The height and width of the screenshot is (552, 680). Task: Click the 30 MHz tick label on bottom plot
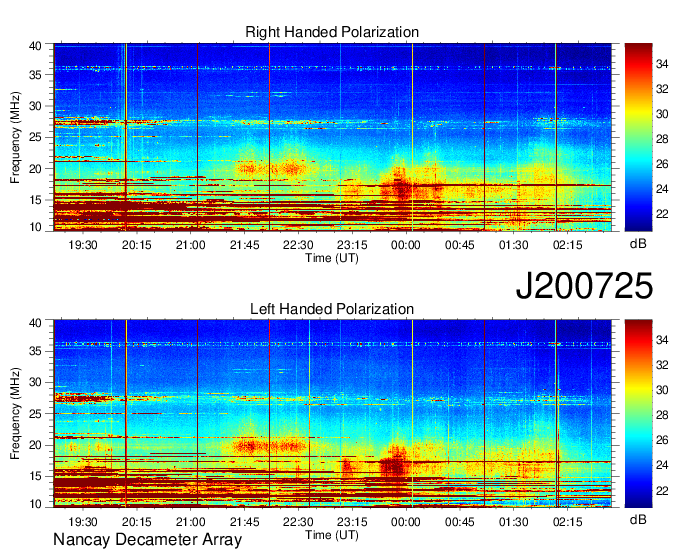tap(35, 382)
